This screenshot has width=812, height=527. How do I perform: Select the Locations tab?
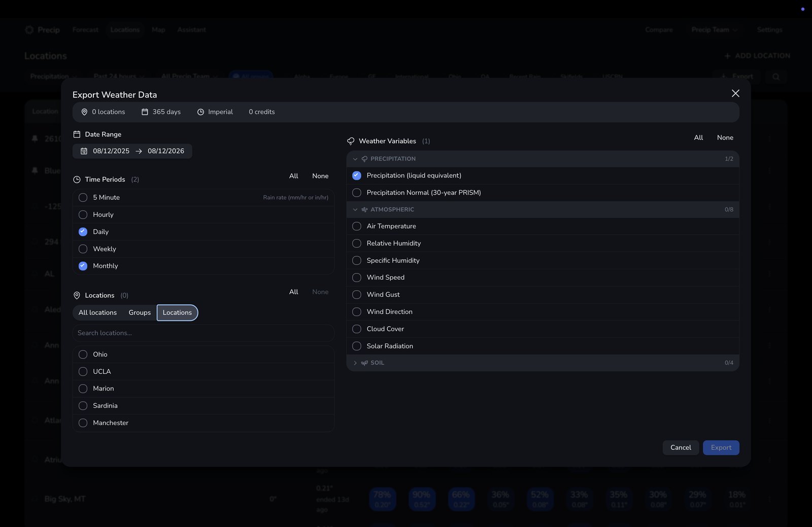click(177, 313)
